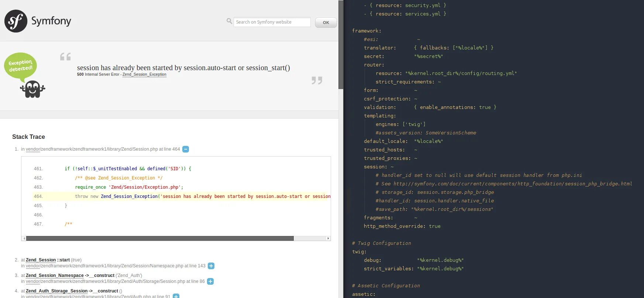Click 'form:' line in editor
Screen dimensions: 644x298
[x=390, y=90]
